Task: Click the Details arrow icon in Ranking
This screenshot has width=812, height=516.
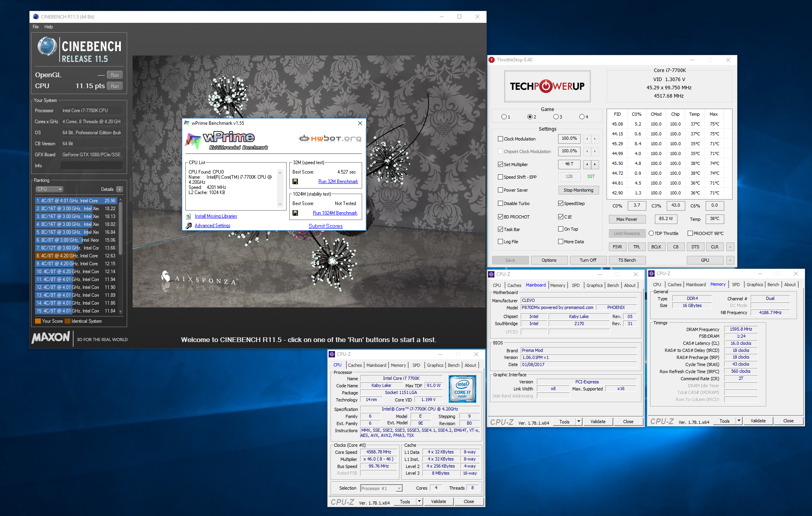Action: (120, 189)
